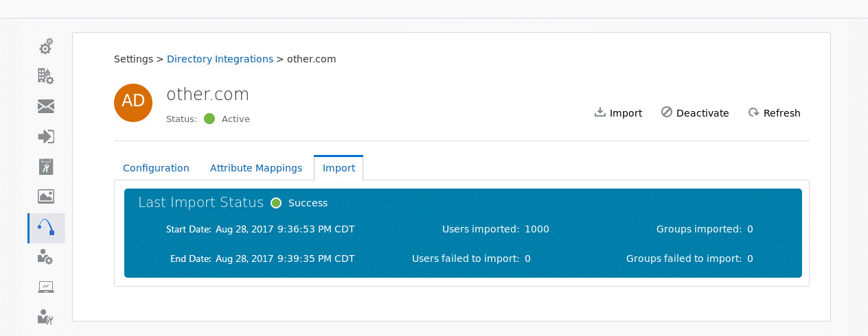Refresh the directory integration page

(x=774, y=113)
